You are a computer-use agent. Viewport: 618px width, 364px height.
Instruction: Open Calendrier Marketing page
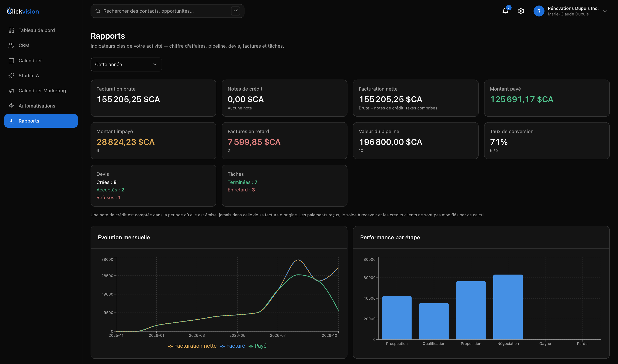tap(41, 91)
